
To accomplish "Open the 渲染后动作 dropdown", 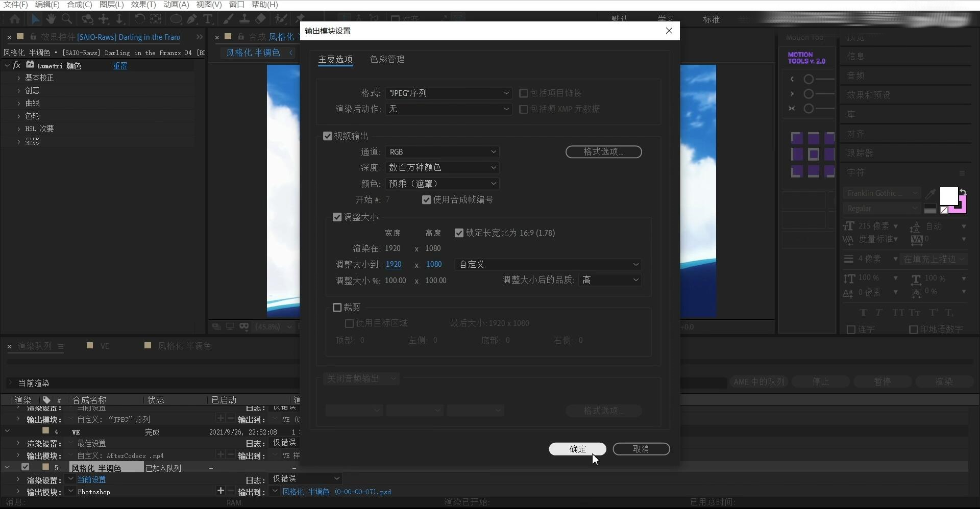I will coord(449,109).
